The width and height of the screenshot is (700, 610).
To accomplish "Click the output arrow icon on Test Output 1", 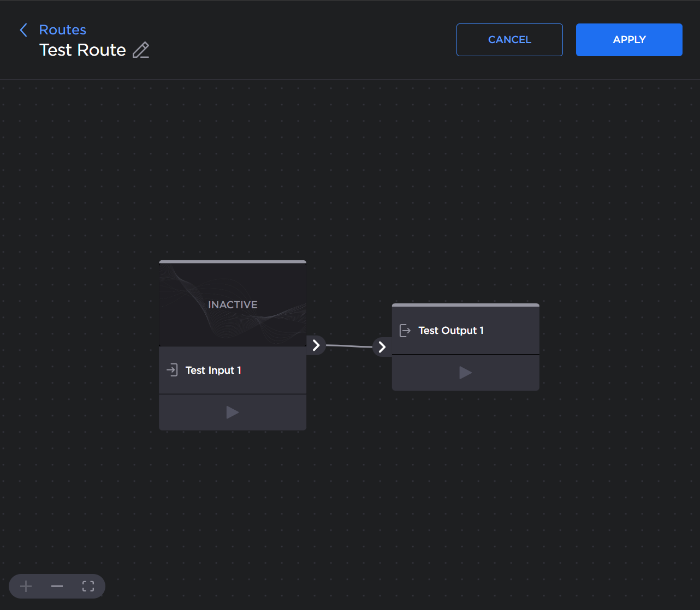I will tap(405, 330).
